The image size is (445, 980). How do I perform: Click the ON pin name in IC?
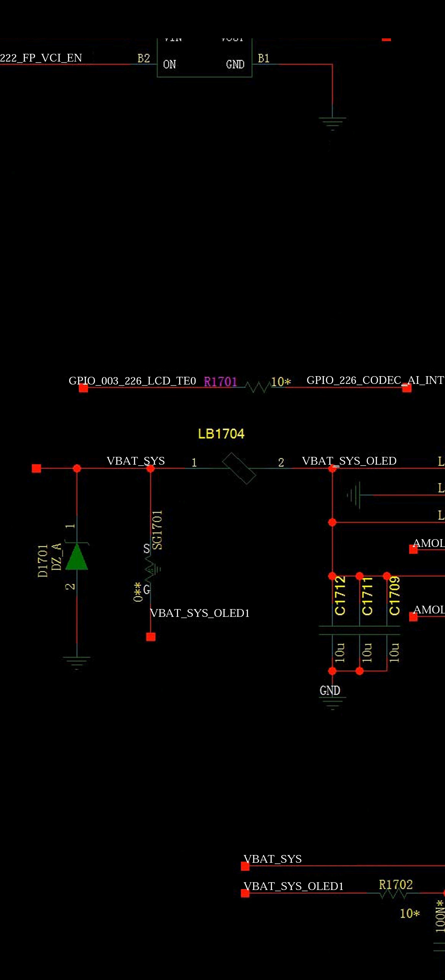pyautogui.click(x=169, y=64)
